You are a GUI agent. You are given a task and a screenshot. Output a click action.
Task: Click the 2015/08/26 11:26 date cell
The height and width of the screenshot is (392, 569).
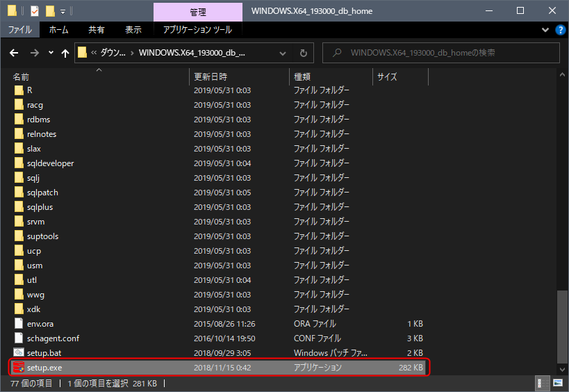click(224, 324)
